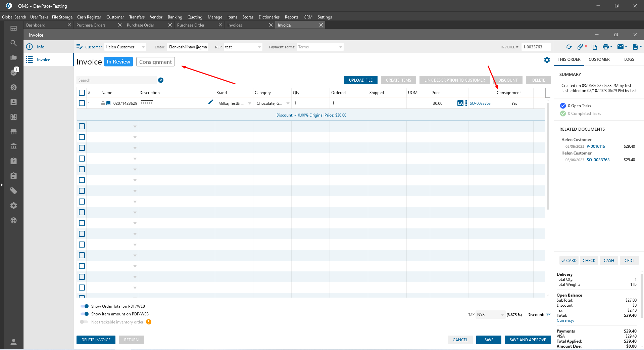Open the bank building icon in sidebar
Viewport: 644px width, 350px height.
click(x=13, y=146)
